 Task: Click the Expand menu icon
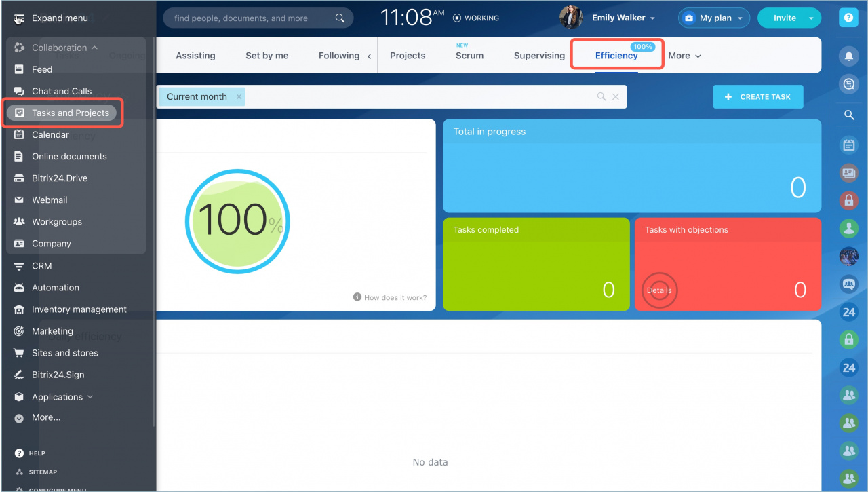click(x=19, y=18)
